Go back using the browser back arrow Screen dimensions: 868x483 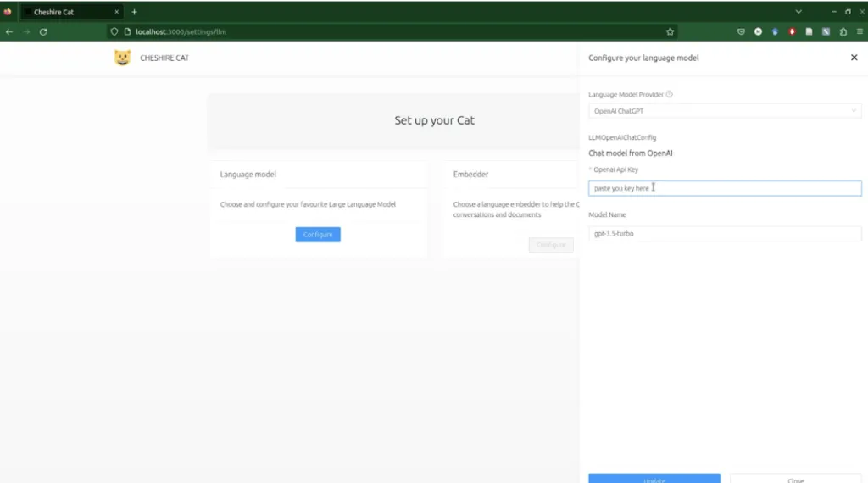pos(9,31)
